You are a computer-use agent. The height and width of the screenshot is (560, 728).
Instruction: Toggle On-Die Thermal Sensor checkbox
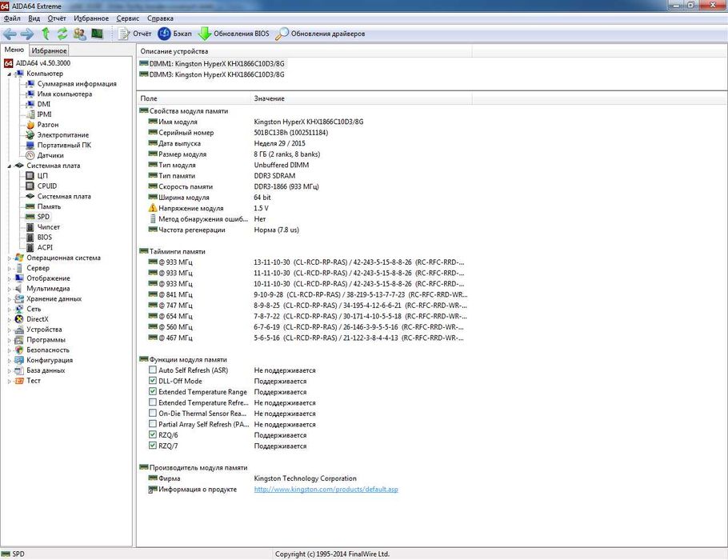coord(152,414)
